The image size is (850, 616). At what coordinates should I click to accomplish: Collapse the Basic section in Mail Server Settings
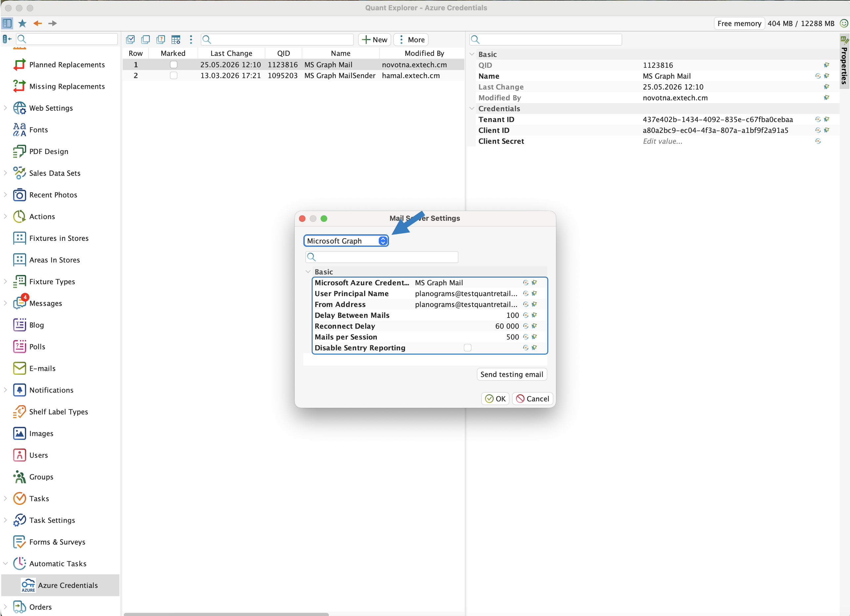(308, 272)
